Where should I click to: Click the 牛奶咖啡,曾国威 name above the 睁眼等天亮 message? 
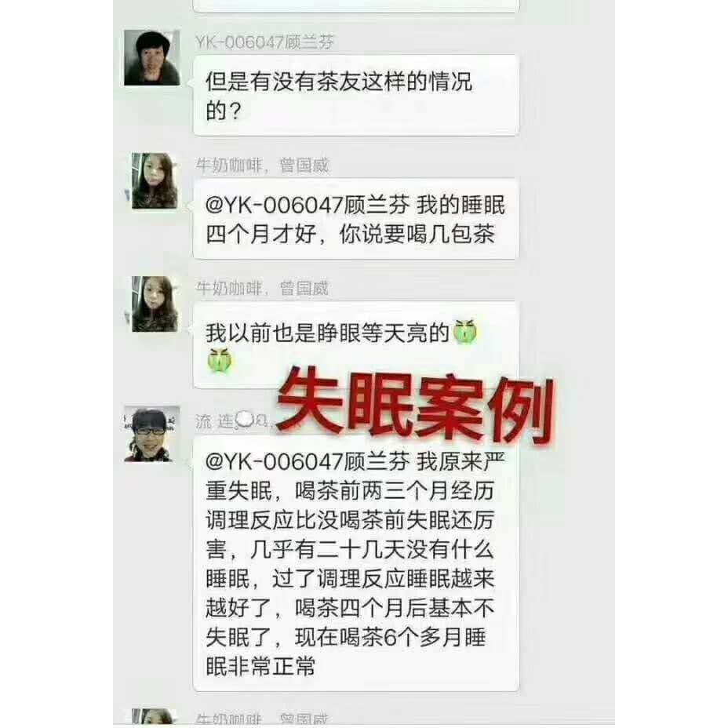(x=262, y=289)
